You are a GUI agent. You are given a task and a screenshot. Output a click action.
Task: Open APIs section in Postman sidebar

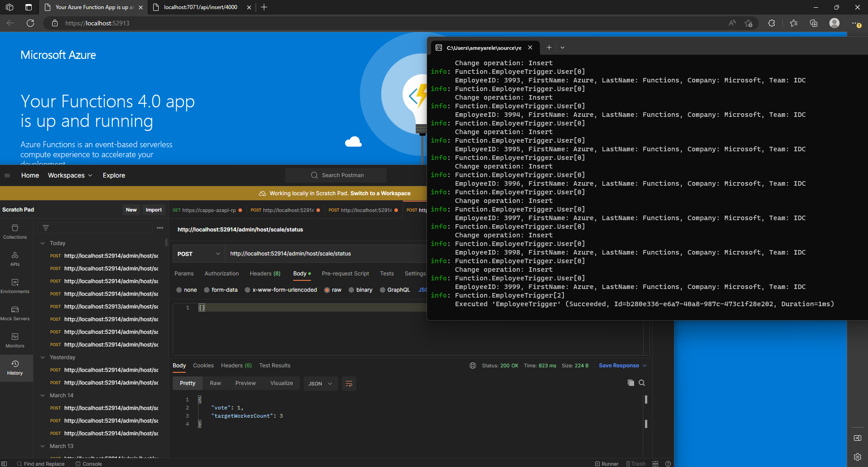click(x=15, y=259)
